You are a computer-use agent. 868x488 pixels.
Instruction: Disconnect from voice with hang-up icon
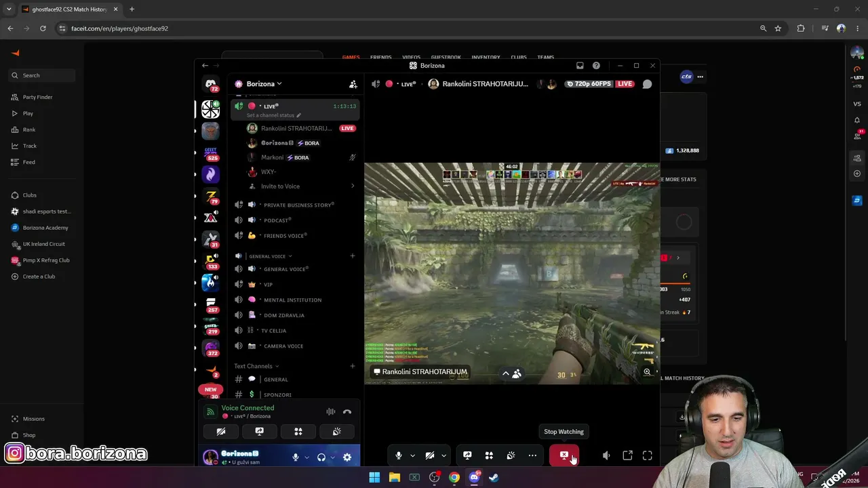(347, 411)
